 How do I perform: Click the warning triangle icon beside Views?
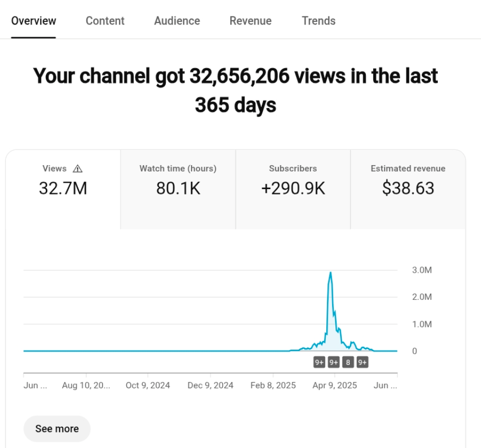[x=77, y=169]
